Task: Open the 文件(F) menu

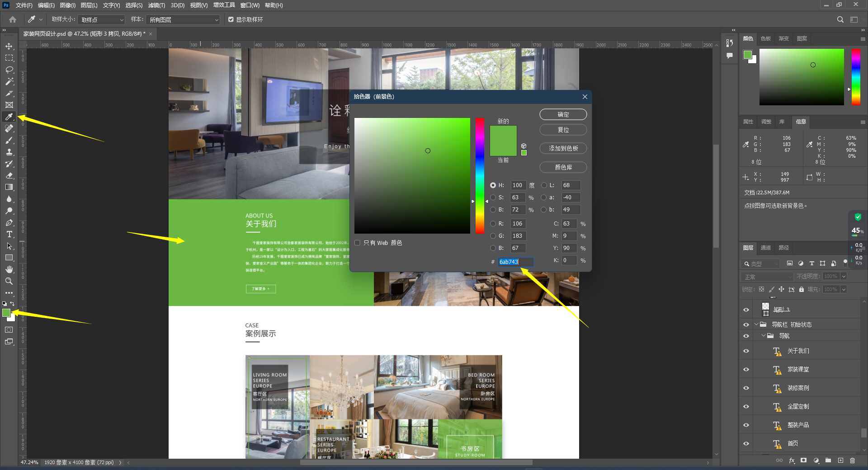Action: click(x=24, y=5)
